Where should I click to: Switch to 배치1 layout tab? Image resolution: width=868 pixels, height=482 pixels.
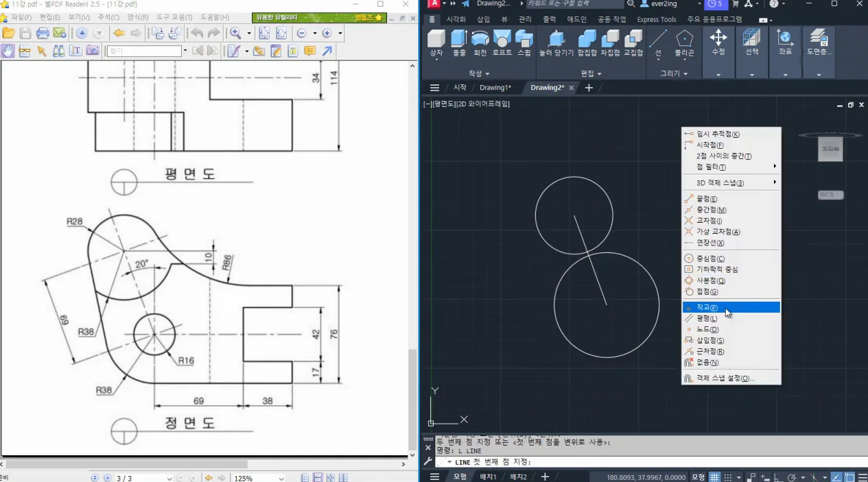click(x=488, y=477)
